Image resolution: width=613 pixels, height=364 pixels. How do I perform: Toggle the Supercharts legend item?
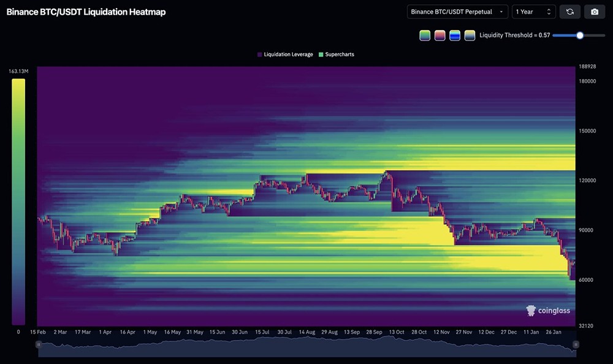coord(336,55)
